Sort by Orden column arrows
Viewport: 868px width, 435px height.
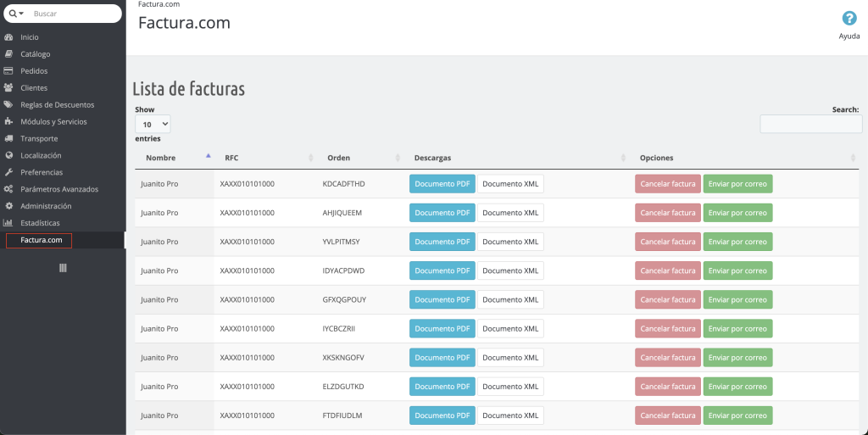[398, 158]
